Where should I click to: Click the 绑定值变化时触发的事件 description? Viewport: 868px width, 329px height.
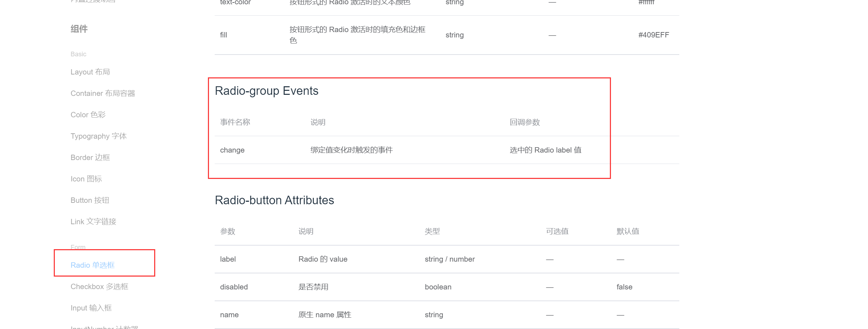(x=351, y=150)
